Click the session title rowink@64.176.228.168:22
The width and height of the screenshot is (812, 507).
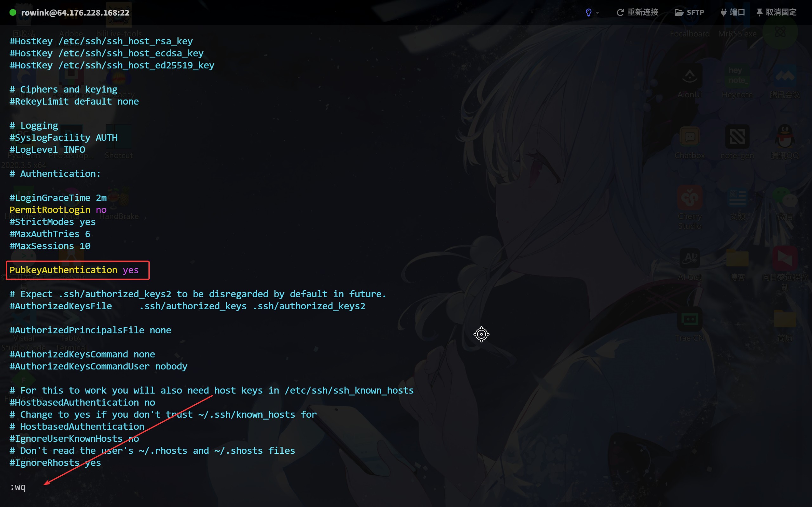coord(75,13)
